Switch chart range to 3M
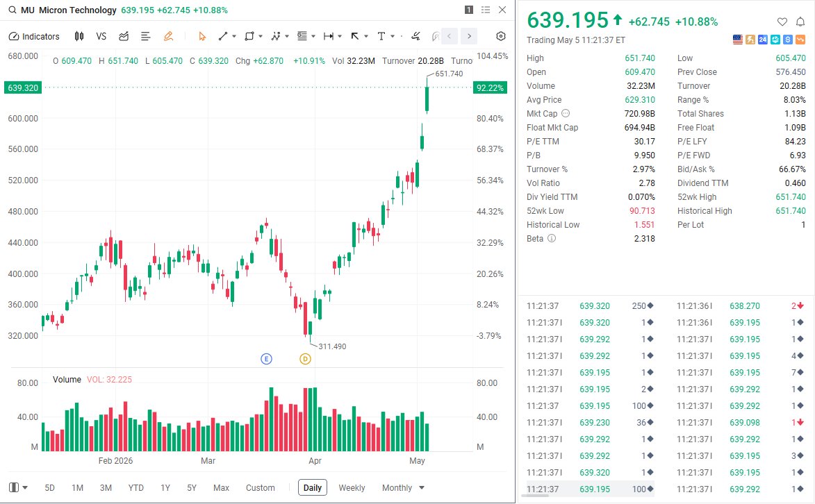 tap(106, 488)
